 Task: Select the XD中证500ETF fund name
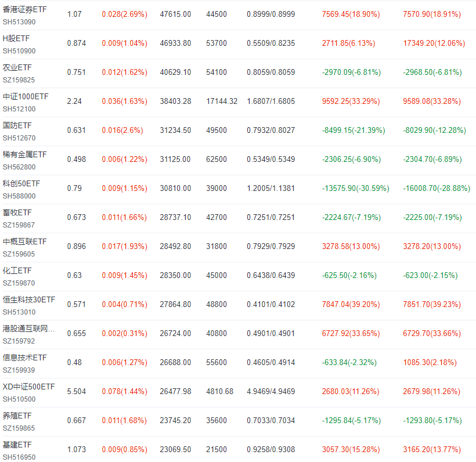[x=28, y=387]
